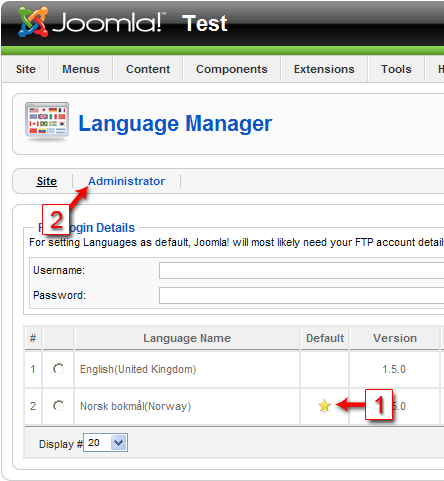This screenshot has height=481, width=444.
Task: Select the Norsk bokmål (Norway) radio button
Action: point(58,406)
